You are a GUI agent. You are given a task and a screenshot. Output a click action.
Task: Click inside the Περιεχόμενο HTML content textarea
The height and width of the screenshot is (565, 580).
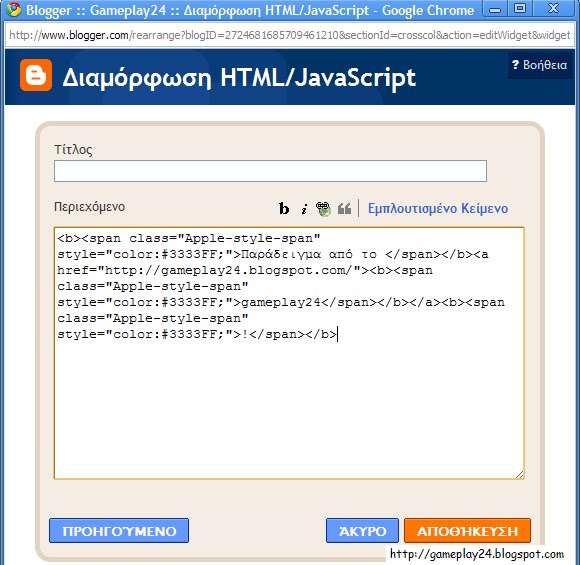[x=289, y=353]
